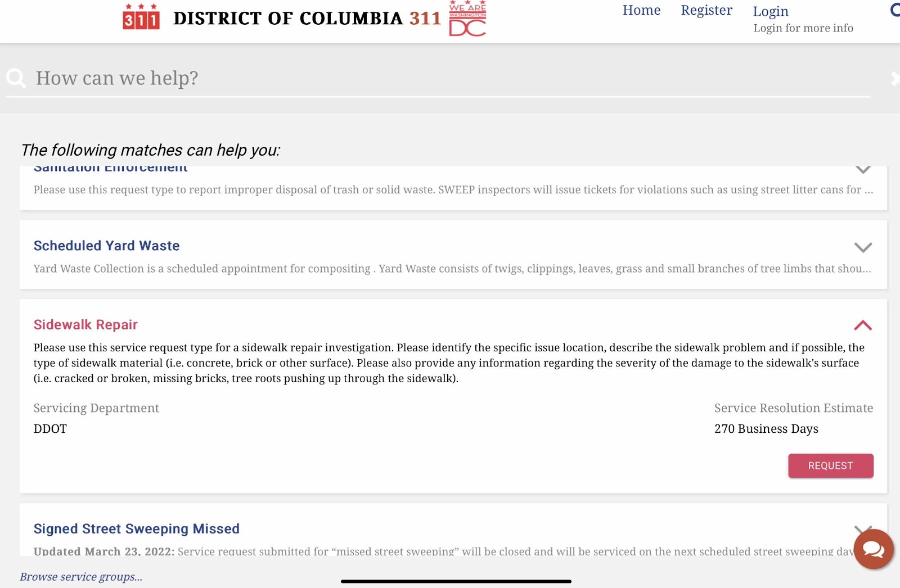Click the top-right search icon

click(x=895, y=10)
